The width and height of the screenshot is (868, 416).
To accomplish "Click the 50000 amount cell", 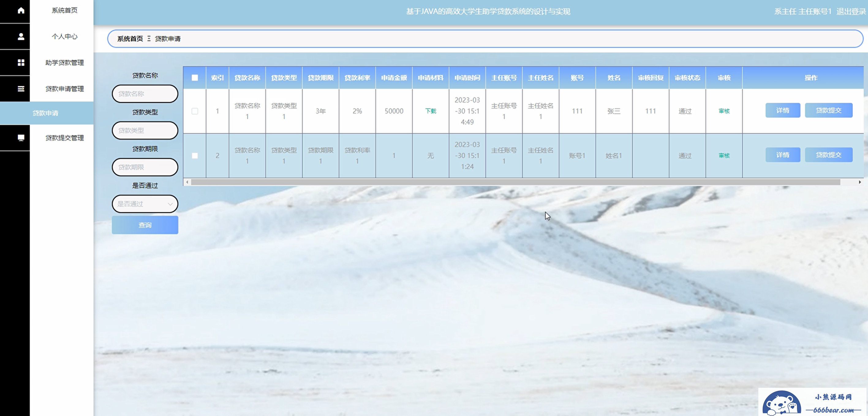I will (394, 111).
